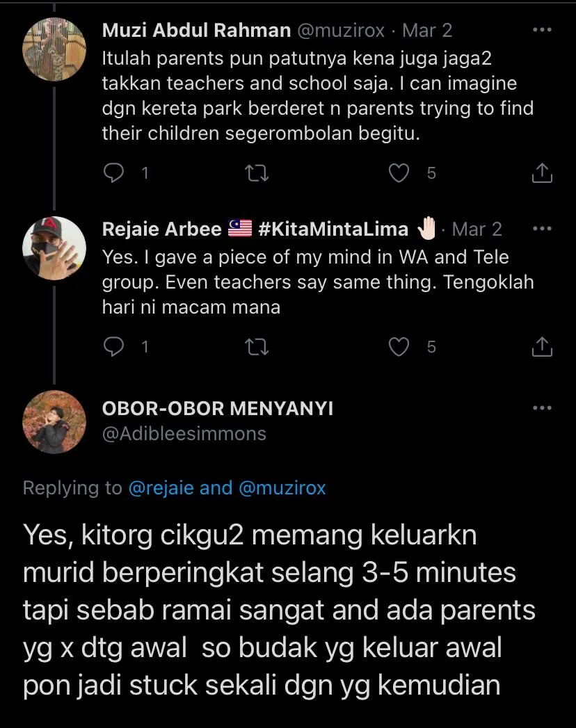The width and height of the screenshot is (576, 728).
Task: Open the @Adibleesimmons handle
Action: [184, 434]
